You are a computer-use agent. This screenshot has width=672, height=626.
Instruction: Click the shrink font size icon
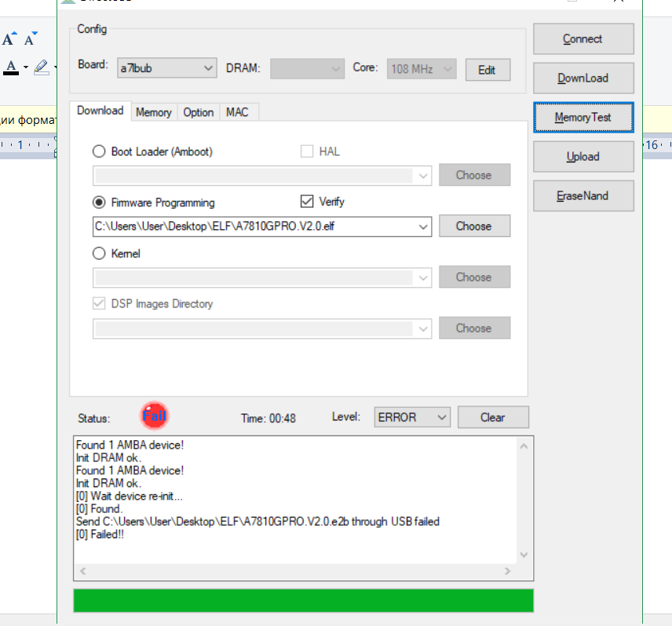point(31,39)
